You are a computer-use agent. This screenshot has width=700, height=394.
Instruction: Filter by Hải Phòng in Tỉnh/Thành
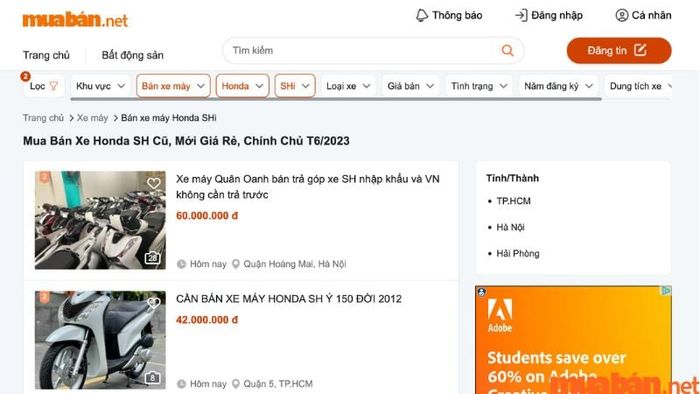[x=518, y=253]
